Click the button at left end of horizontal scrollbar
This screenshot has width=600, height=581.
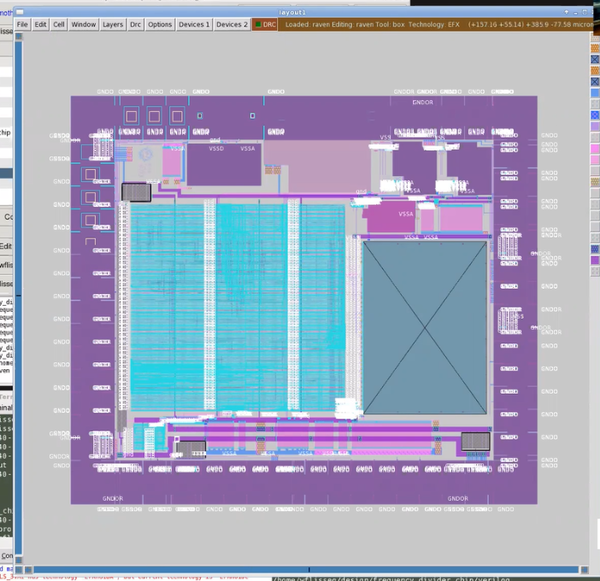[x=28, y=570]
